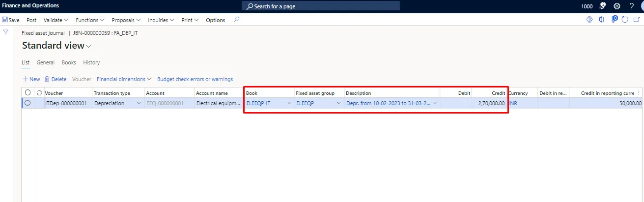Viewport: 644px width, 202px height.
Task: Open the Depreciation transaction type dropdown
Action: pyautogui.click(x=139, y=103)
